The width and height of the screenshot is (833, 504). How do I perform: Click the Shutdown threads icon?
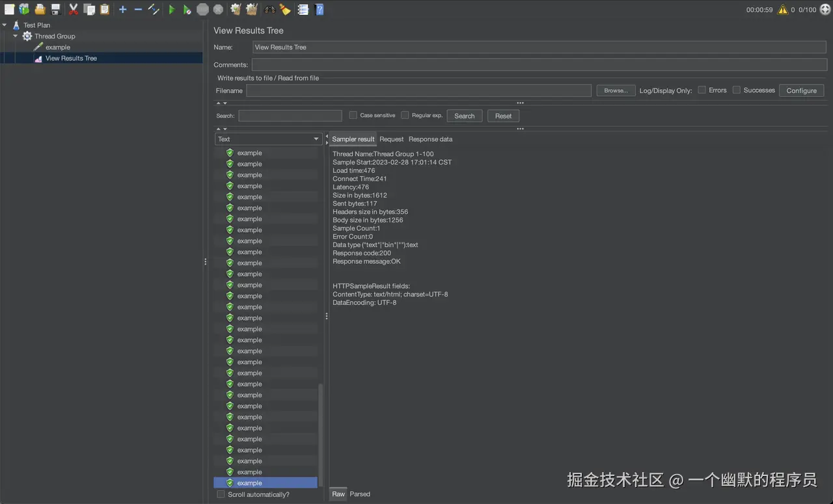[x=218, y=9]
